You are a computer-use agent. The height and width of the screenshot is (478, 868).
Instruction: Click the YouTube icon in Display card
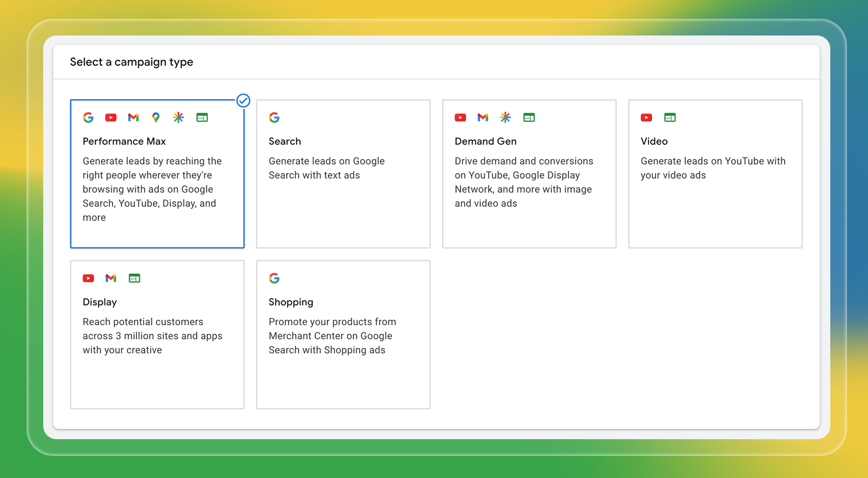coord(89,278)
